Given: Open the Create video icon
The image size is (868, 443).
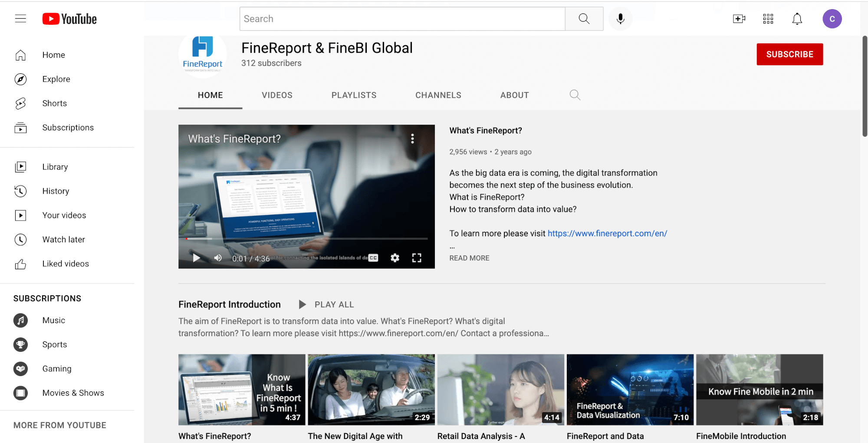Looking at the screenshot, I should pyautogui.click(x=739, y=19).
